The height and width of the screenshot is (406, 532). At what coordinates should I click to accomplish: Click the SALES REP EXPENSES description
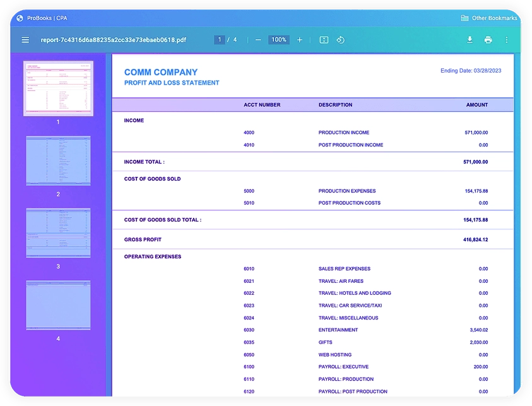[344, 269]
